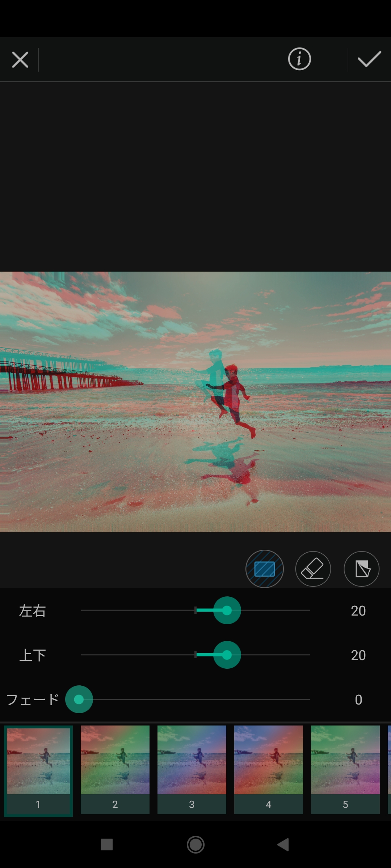The width and height of the screenshot is (391, 868).
Task: Select the blue rectangle mask tool
Action: tap(265, 569)
